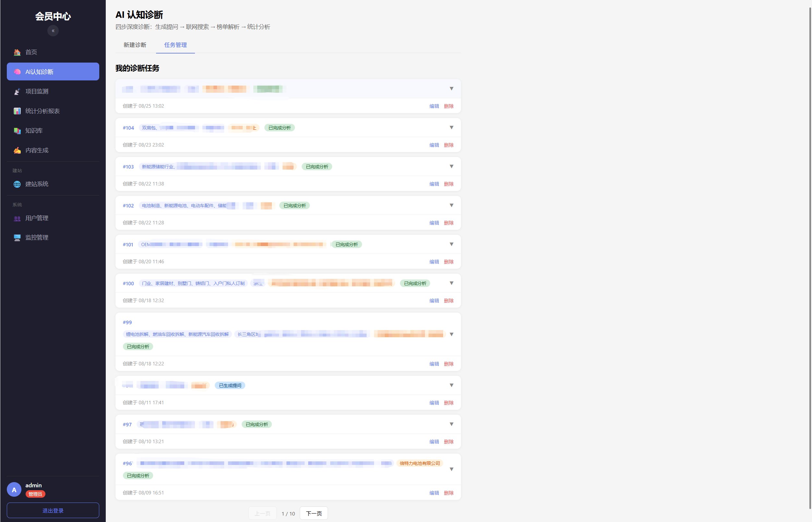This screenshot has width=812, height=522.
Task: Click the globe icon beside 建站系统
Action: point(17,184)
